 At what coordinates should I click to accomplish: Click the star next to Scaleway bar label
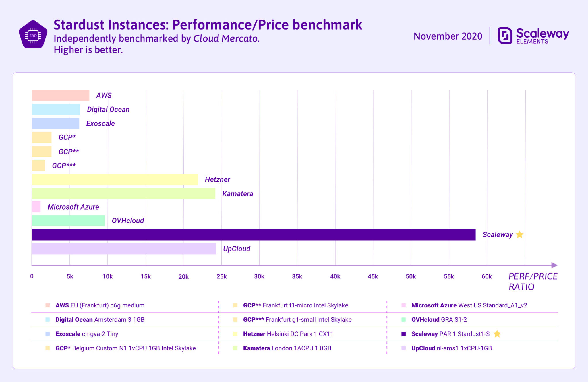click(x=519, y=235)
